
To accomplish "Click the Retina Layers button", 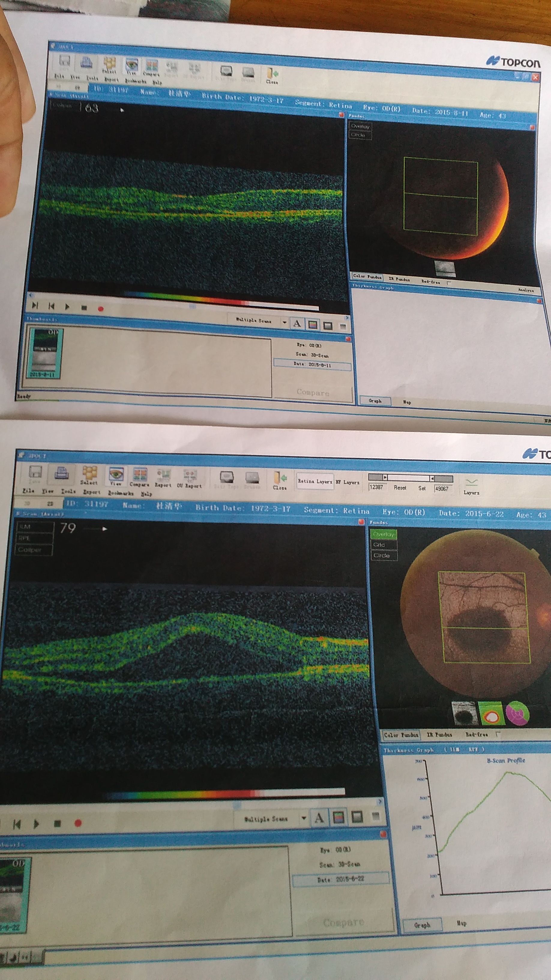I will click(315, 482).
